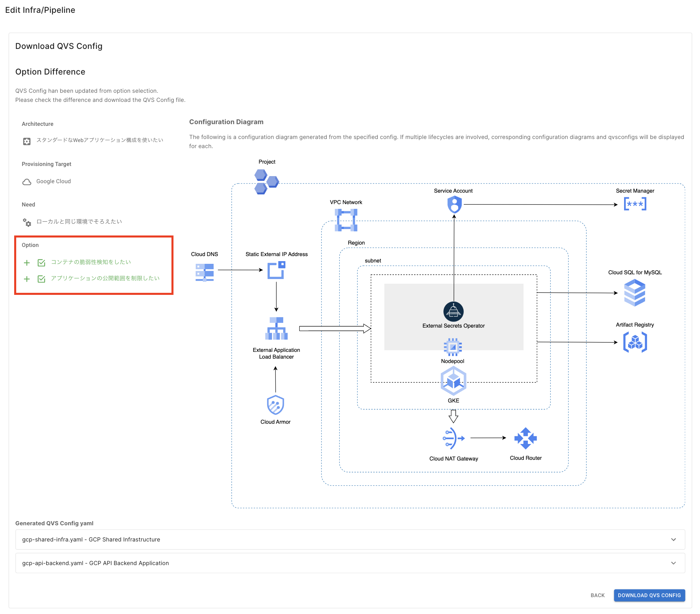The image size is (700, 614).
Task: Select the Google Cloud provisioning target
Action: (x=53, y=182)
